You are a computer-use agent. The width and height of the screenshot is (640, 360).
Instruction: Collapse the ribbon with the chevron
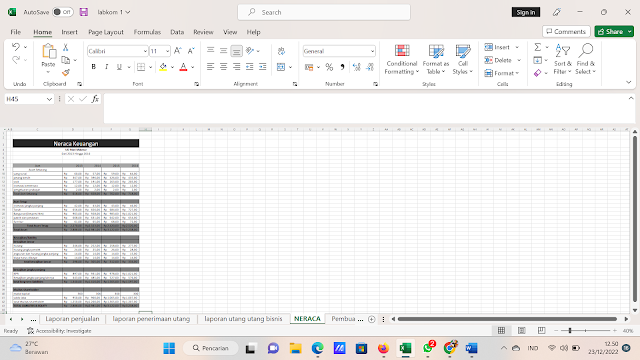pyautogui.click(x=629, y=82)
